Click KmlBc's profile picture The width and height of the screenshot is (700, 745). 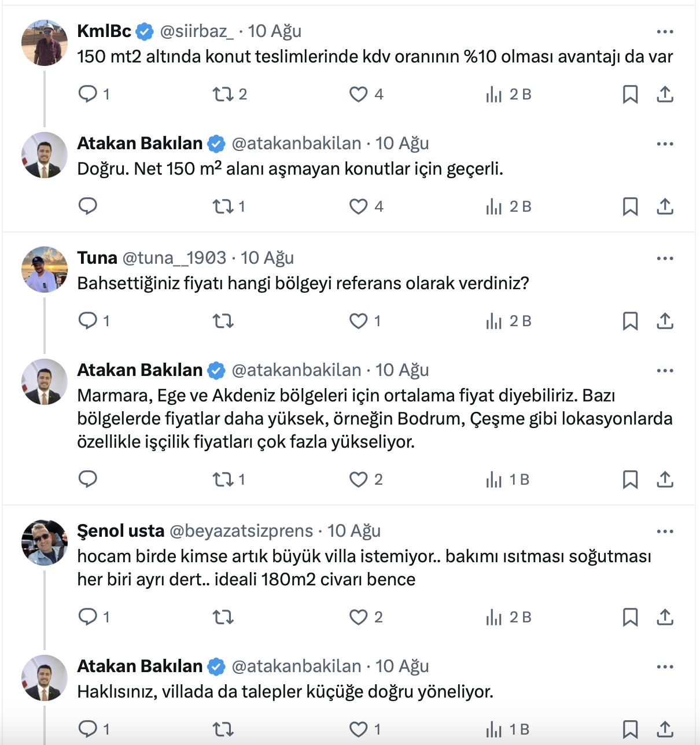point(45,43)
